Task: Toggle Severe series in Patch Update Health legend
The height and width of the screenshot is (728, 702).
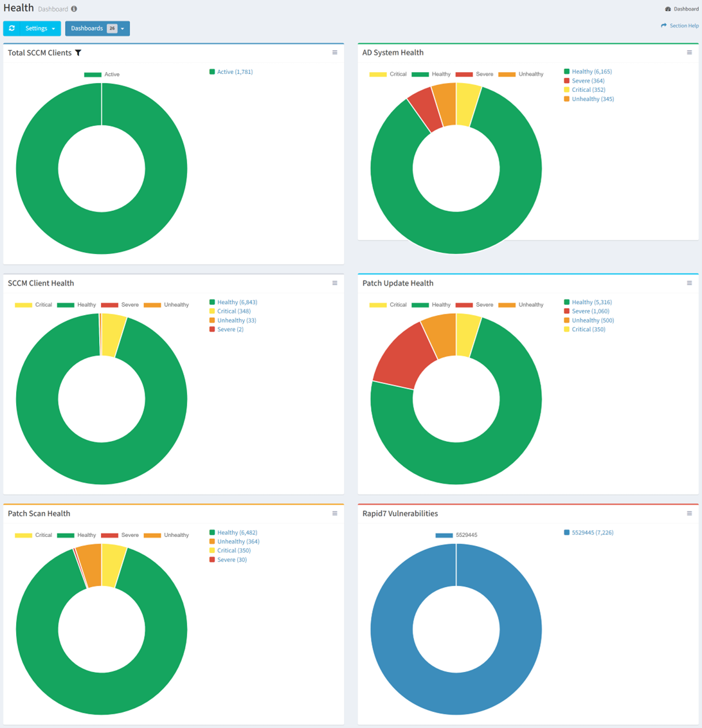Action: click(x=475, y=305)
